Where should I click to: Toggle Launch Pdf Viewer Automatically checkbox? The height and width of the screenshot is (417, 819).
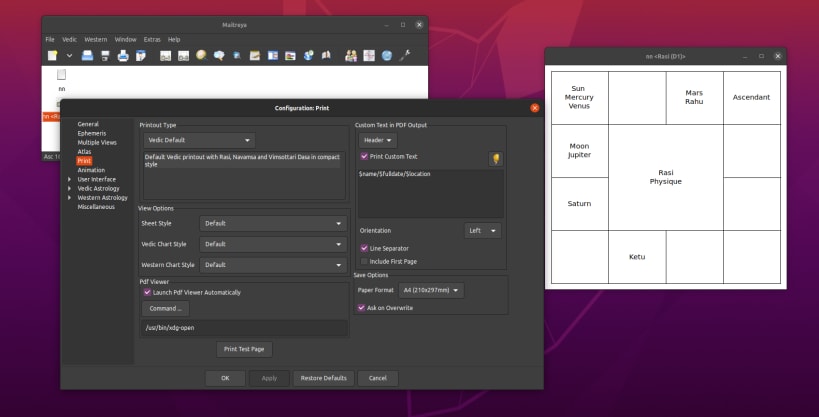point(147,293)
